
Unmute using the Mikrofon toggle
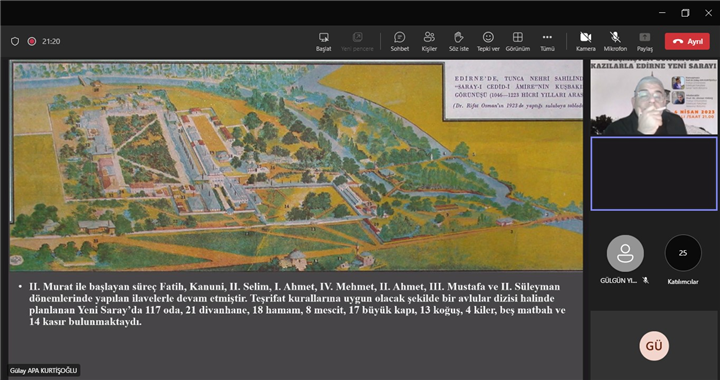[x=615, y=41]
